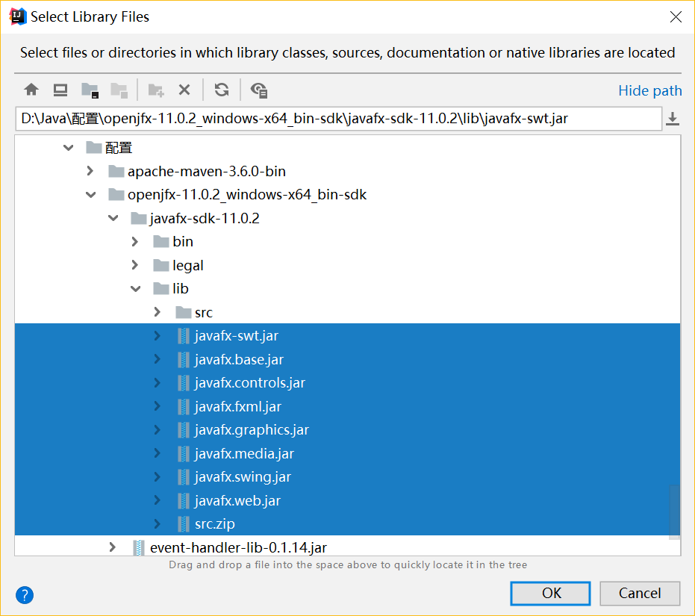Select the javafx.controls.jar entry
The width and height of the screenshot is (695, 616).
(250, 382)
